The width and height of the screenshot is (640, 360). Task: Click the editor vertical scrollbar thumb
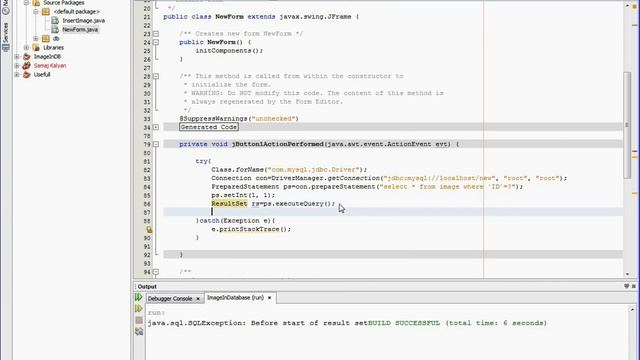tap(627, 125)
